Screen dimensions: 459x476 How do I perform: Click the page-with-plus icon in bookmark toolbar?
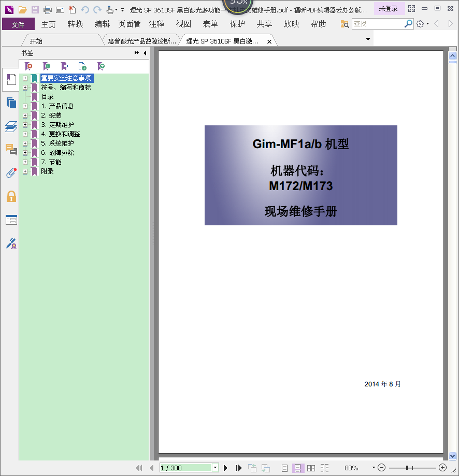[x=82, y=66]
